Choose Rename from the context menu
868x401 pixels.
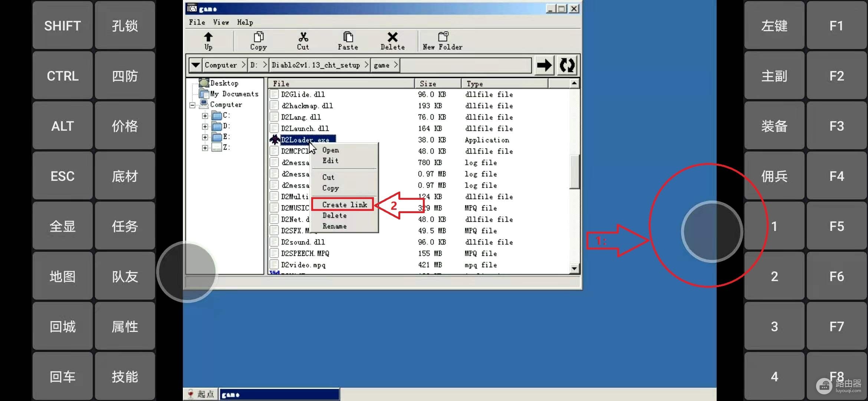pyautogui.click(x=335, y=226)
